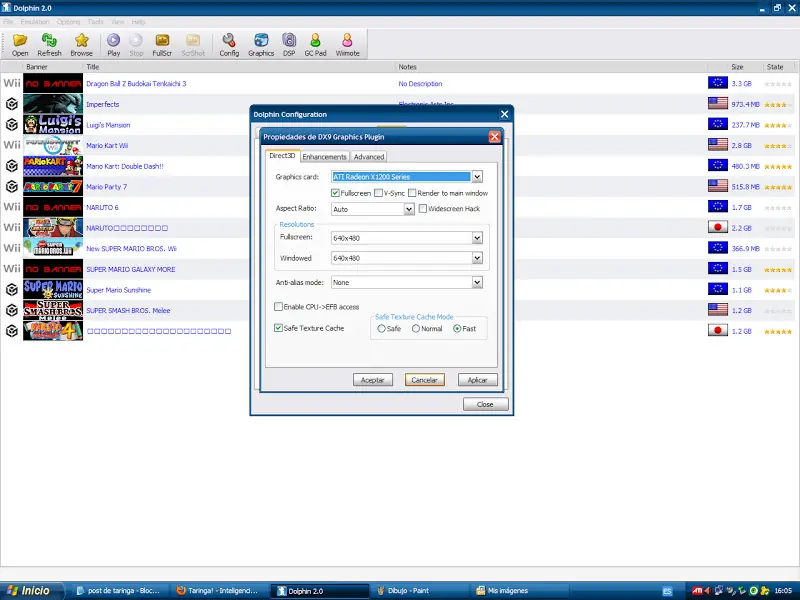This screenshot has height=600, width=800.
Task: Open the Options menu
Action: point(68,22)
